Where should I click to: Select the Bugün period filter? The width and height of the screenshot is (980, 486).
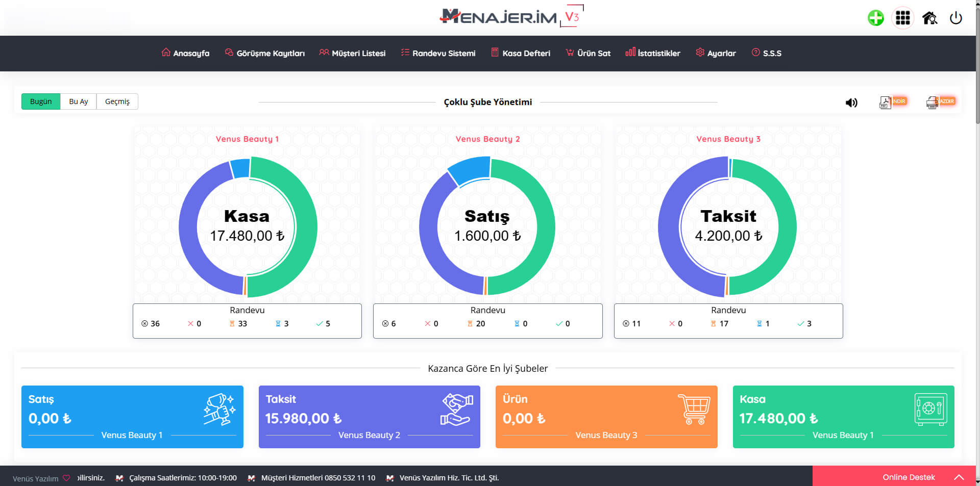41,101
